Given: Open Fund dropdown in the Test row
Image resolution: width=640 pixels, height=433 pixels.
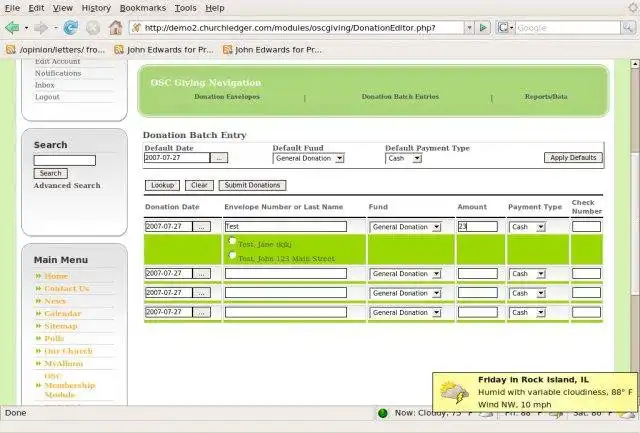Looking at the screenshot, I should [x=405, y=227].
